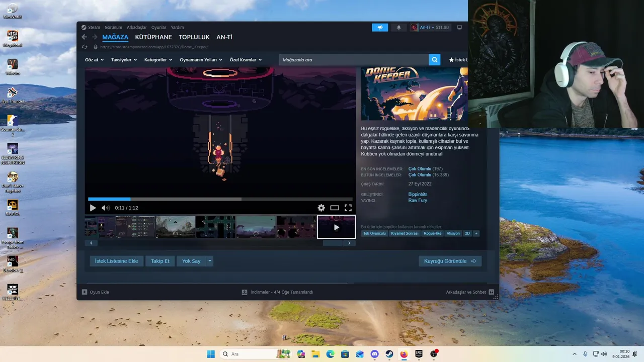Viewport: 644px width, 362px height.
Task: Open the Yardım menu
Action: point(177,27)
